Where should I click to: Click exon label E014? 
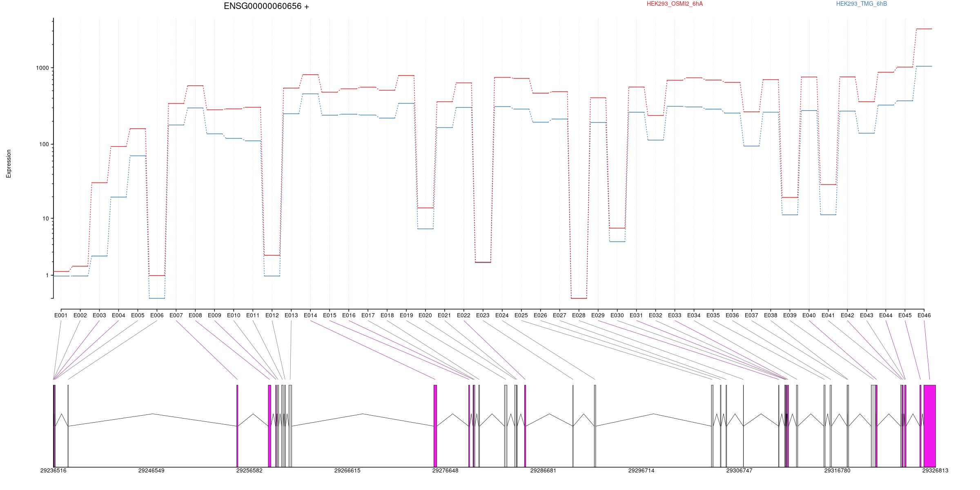(x=310, y=315)
